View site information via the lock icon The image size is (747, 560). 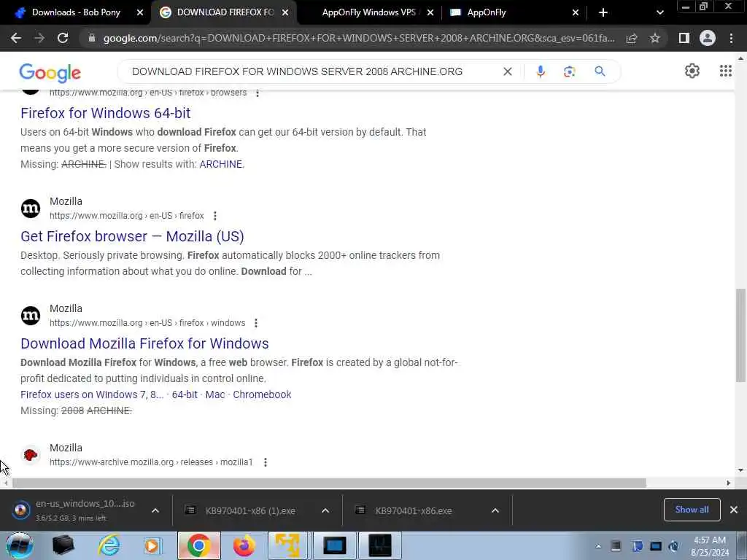[91, 38]
